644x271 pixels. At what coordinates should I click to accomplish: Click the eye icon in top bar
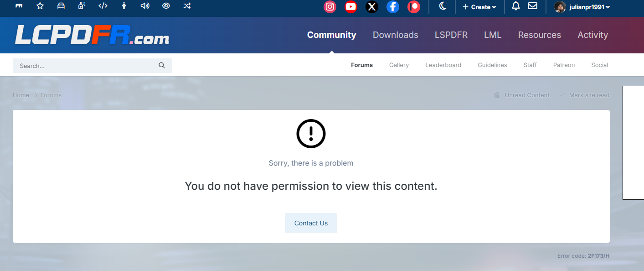(x=166, y=6)
